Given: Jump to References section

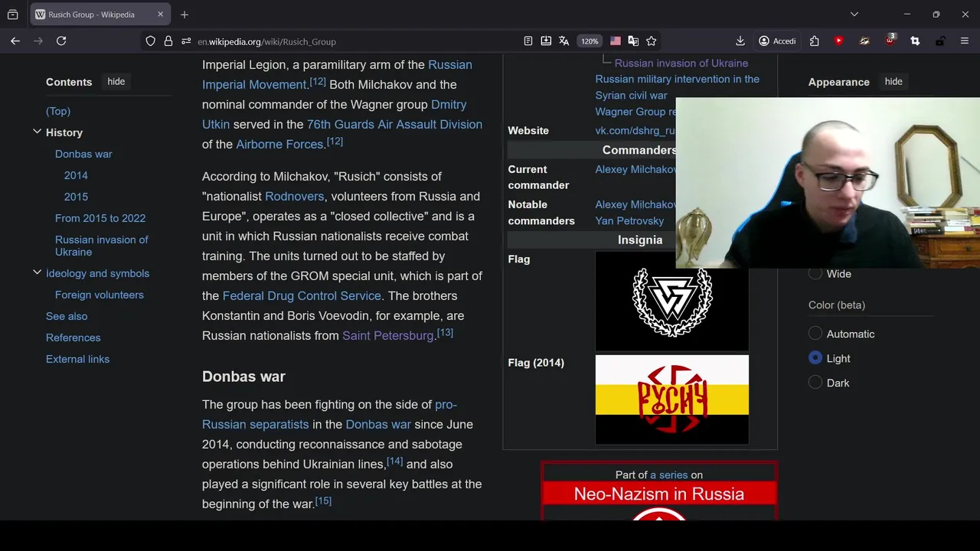Looking at the screenshot, I should point(73,337).
